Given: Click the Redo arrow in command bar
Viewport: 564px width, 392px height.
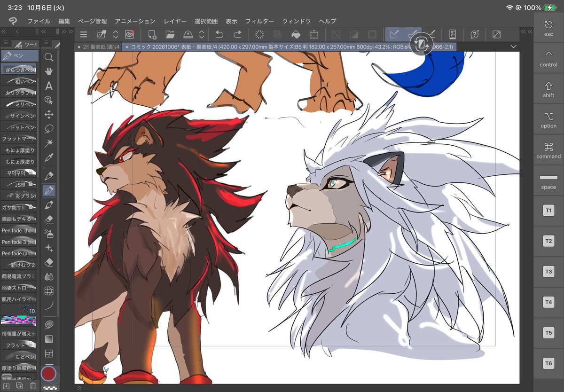Looking at the screenshot, I should point(237,34).
